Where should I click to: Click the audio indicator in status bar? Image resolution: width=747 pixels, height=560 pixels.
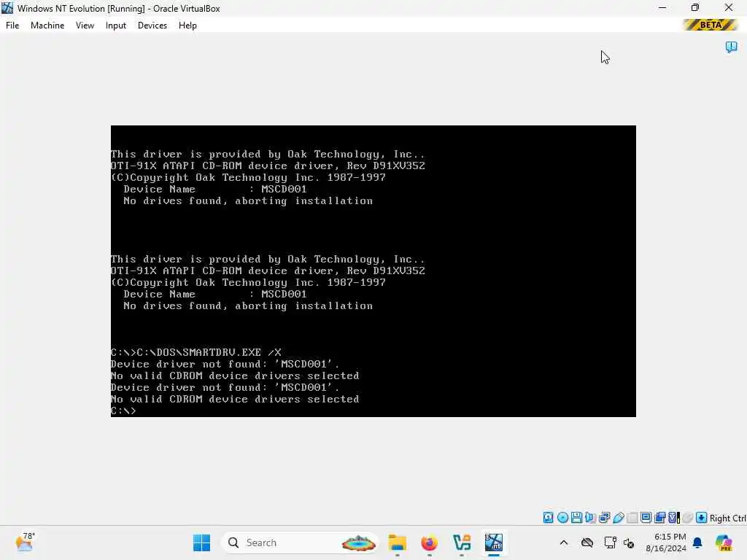coord(590,518)
